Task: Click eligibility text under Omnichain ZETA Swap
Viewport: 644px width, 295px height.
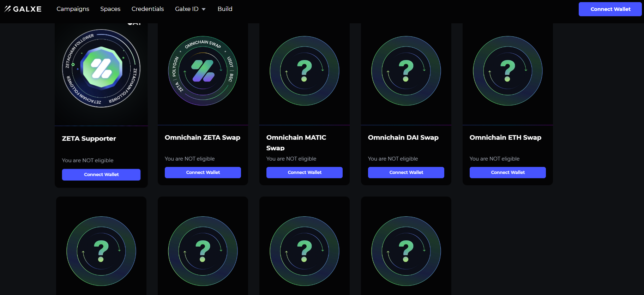Action: (189, 159)
